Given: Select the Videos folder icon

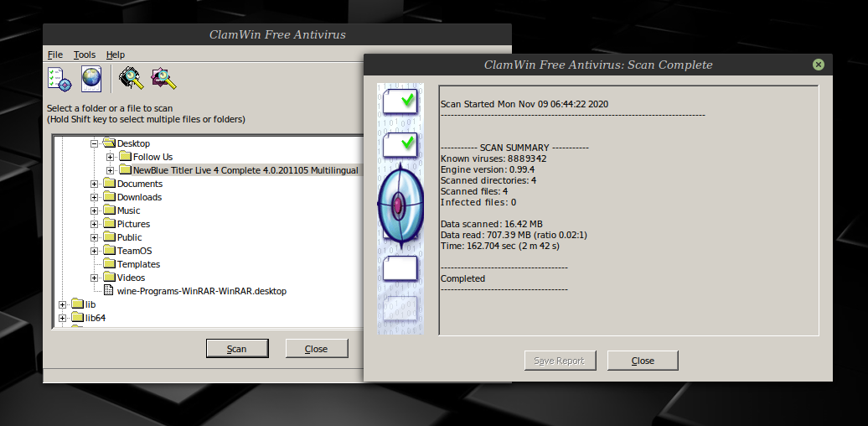Looking at the screenshot, I should coord(109,278).
